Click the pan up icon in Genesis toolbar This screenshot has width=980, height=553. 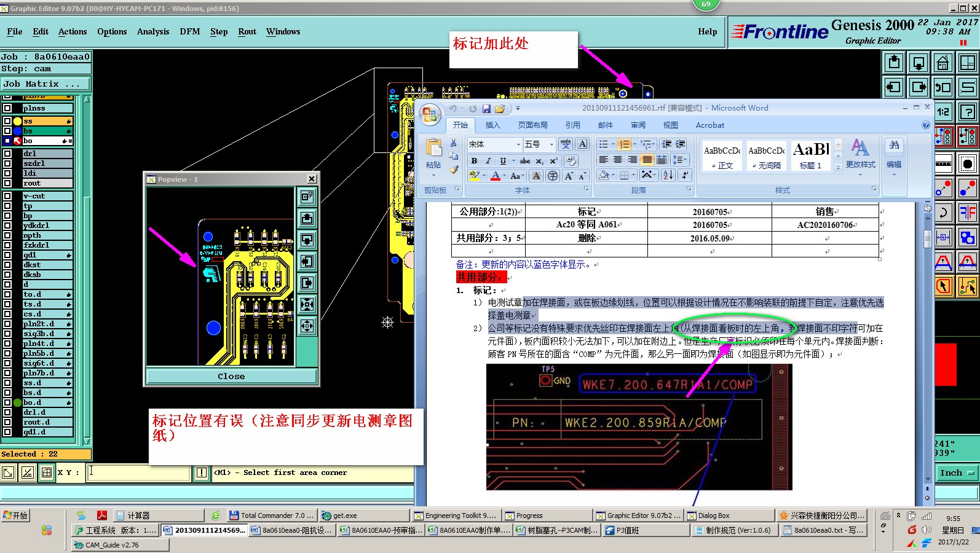coord(894,63)
